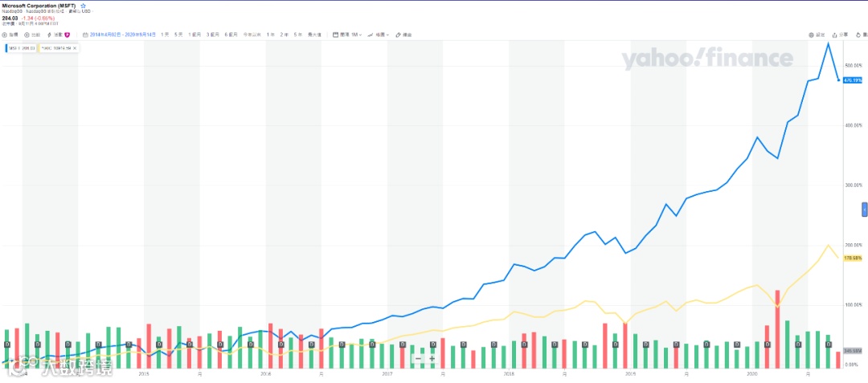
Task: Open the 1M interval dropdown
Action: coord(347,35)
